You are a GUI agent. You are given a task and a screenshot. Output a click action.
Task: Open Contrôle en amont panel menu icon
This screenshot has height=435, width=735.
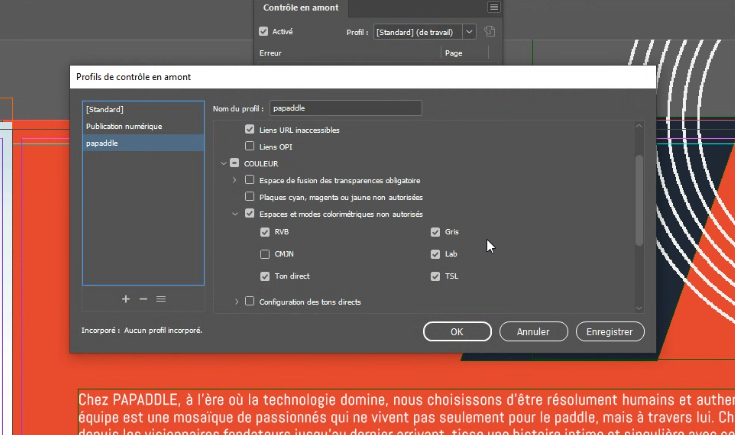pos(493,8)
